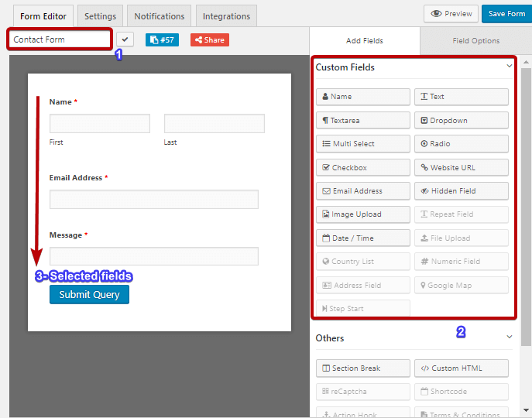Select the Add Fields tab

pos(365,41)
